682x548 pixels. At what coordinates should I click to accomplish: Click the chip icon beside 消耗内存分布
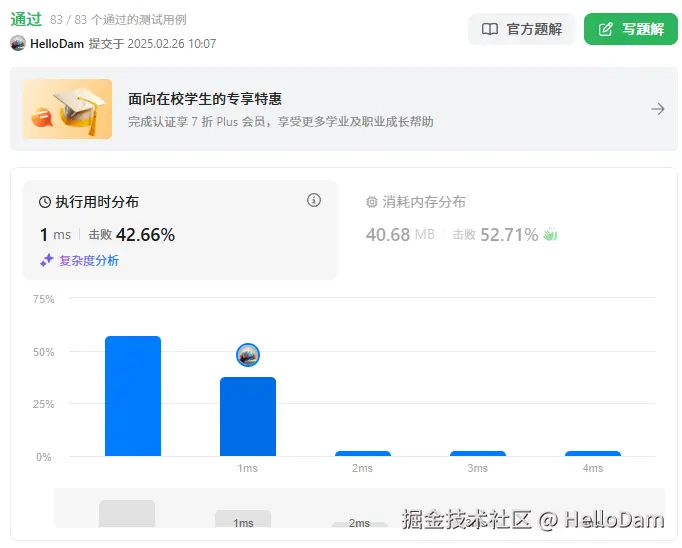coord(371,202)
